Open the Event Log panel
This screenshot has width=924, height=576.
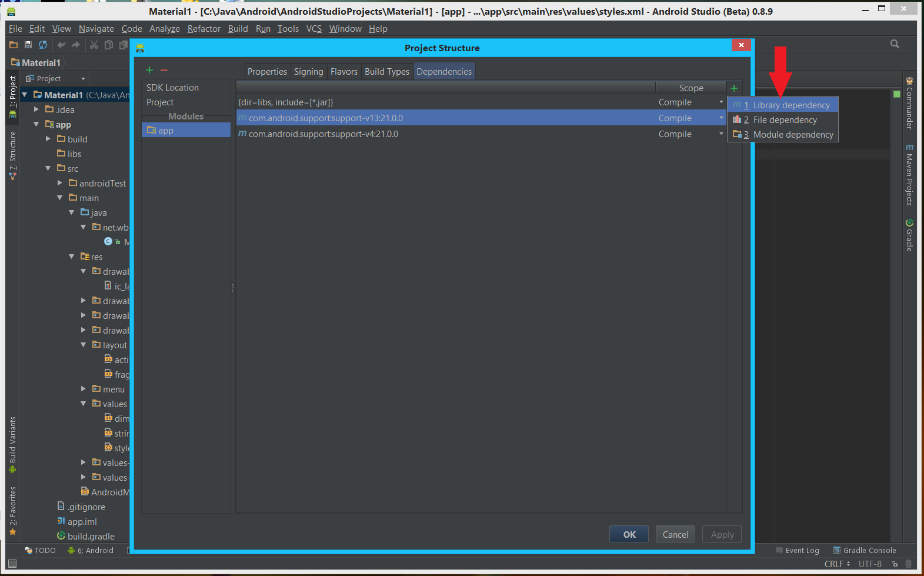click(797, 551)
